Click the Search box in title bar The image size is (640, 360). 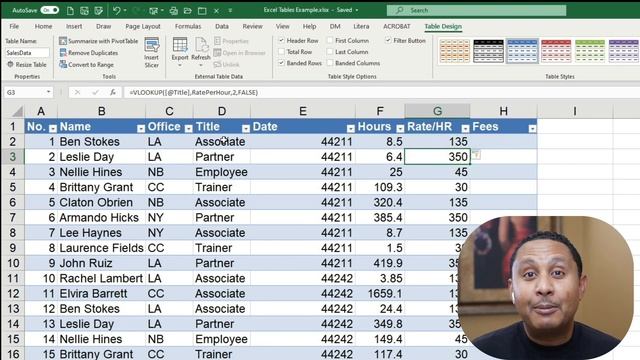point(476,10)
